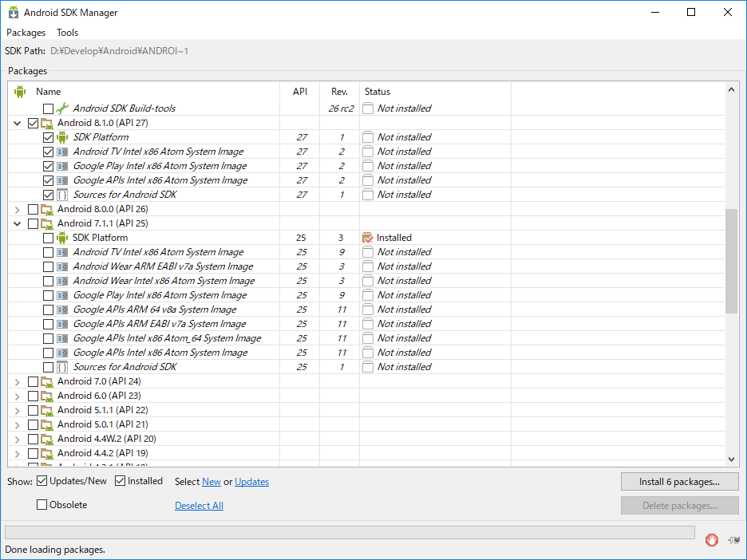Click braces icon of API 25 Sources for Android SDK
This screenshot has height=560, width=747.
pos(62,367)
